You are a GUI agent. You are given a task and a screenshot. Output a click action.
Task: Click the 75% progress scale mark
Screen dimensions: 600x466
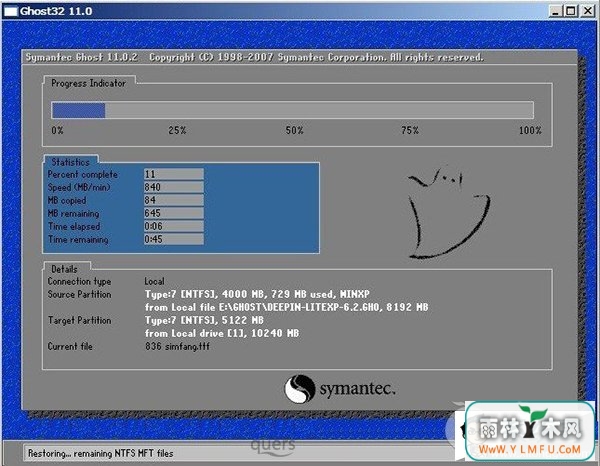click(410, 130)
